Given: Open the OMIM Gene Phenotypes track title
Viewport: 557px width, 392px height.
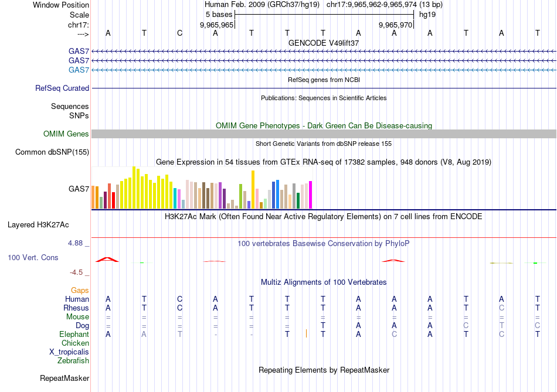Looking at the screenshot, I should [x=324, y=126].
